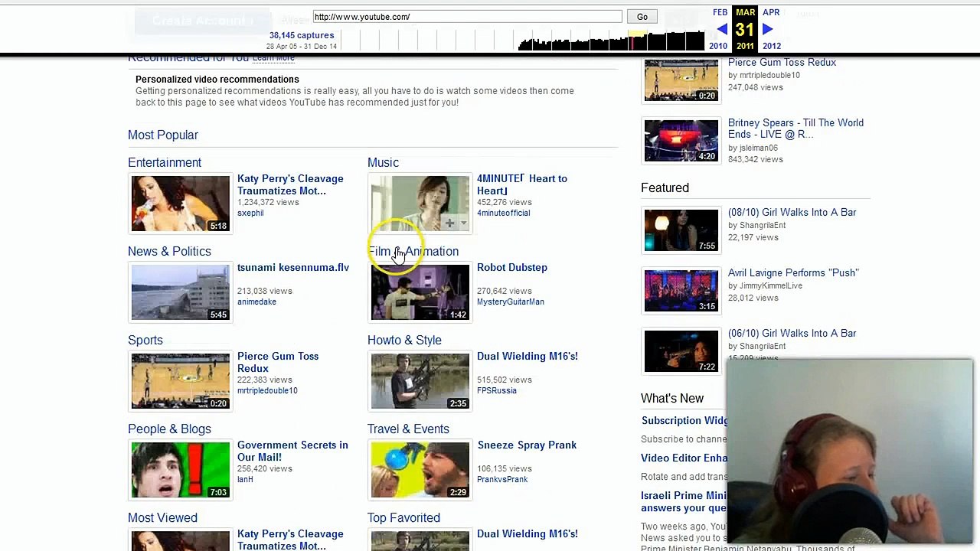980x551 pixels.
Task: Click the next month arrow in Wayback toolbar
Action: click(x=767, y=29)
